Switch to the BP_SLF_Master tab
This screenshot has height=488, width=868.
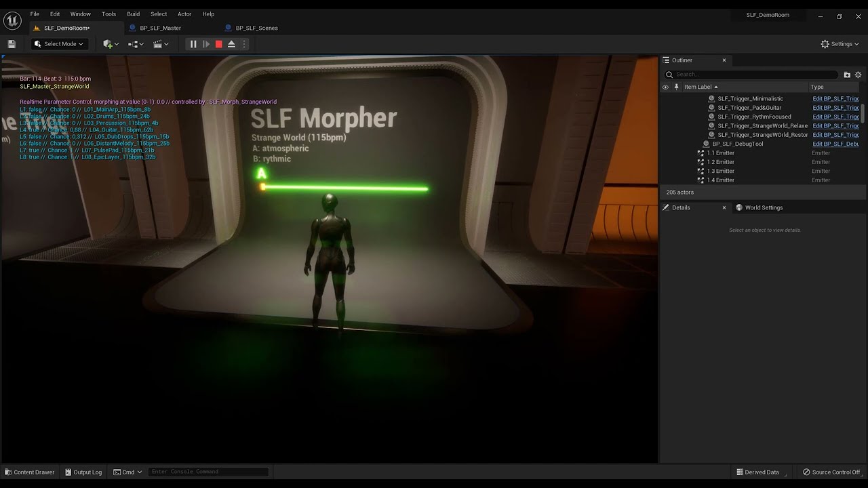[160, 28]
